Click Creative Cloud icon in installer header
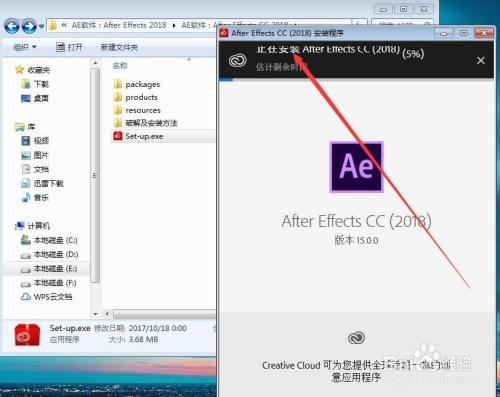 238,60
